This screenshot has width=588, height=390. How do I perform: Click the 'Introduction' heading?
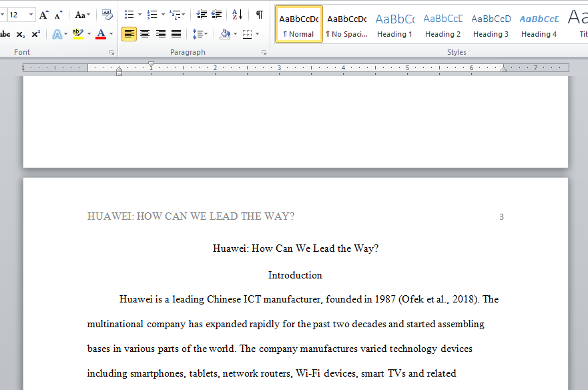pos(295,275)
